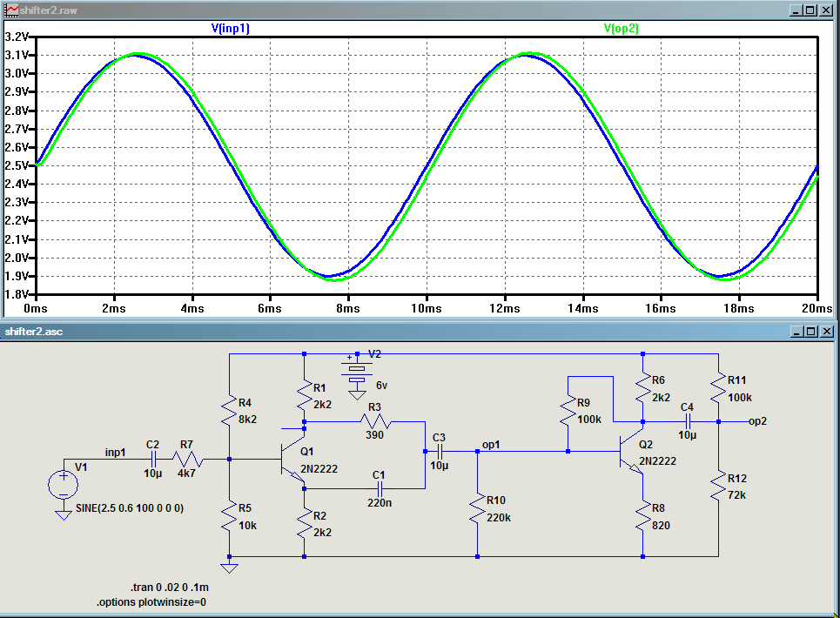
Task: Click the 220n value of C1
Action: coord(380,503)
